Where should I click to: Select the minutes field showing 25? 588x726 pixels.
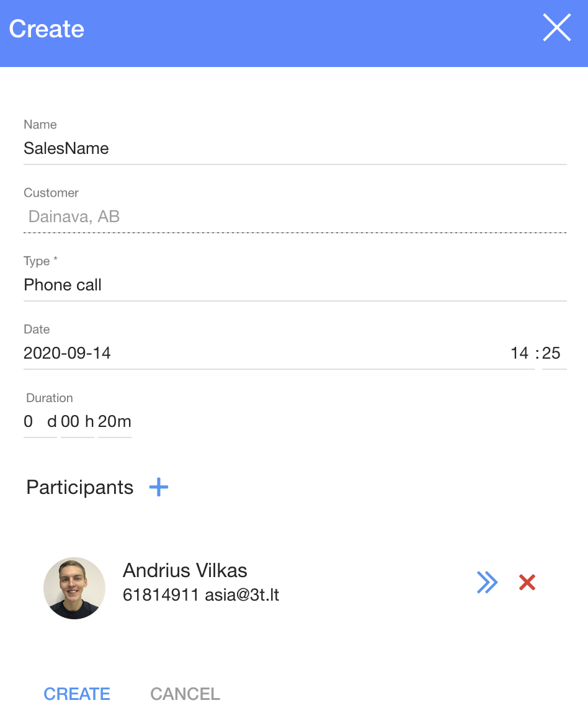tap(551, 354)
